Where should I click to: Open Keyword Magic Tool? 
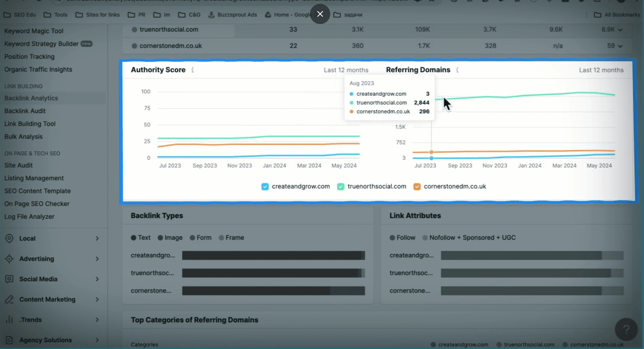[x=34, y=31]
